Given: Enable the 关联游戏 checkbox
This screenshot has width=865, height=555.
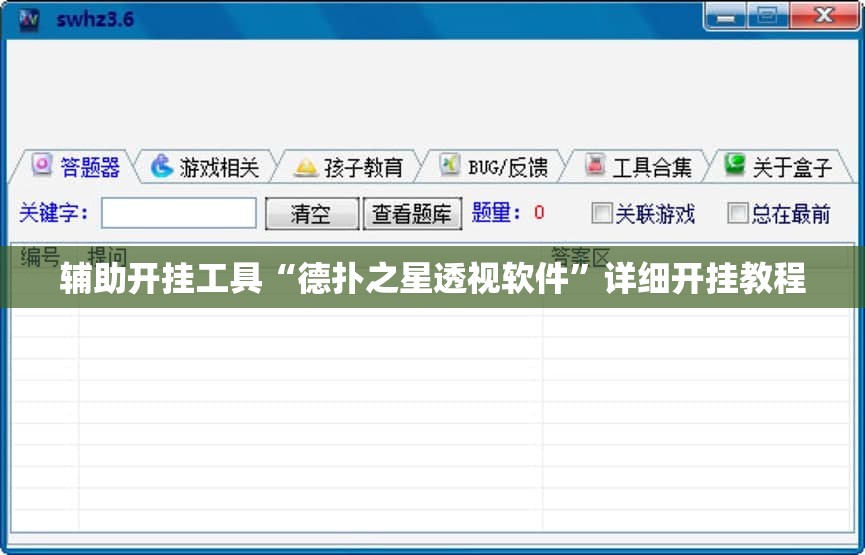Looking at the screenshot, I should point(601,213).
